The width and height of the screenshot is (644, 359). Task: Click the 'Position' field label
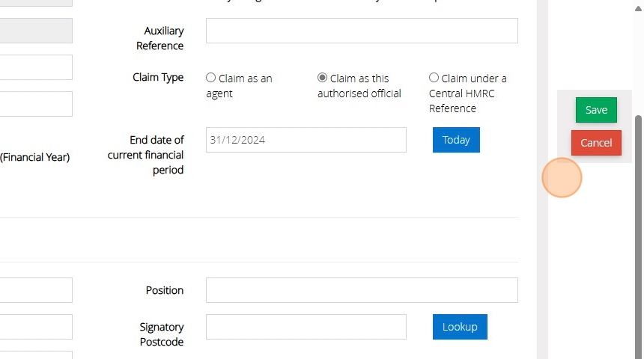[165, 290]
